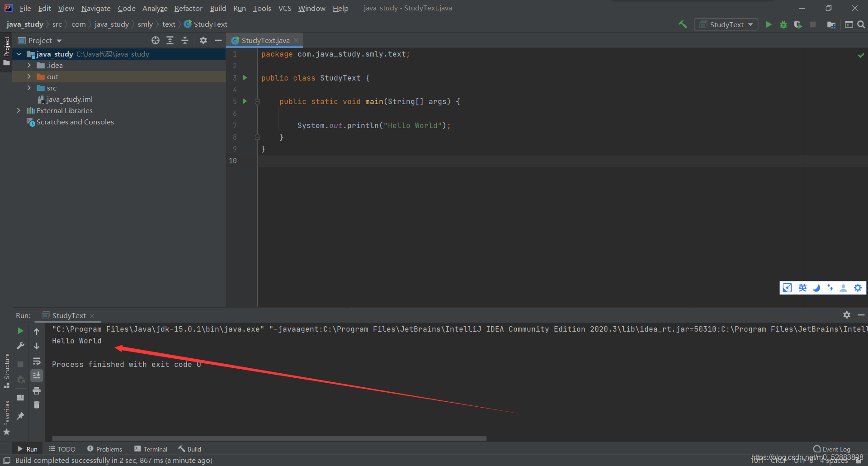This screenshot has width=868, height=466.
Task: Click the Run tool window button
Action: click(x=28, y=449)
